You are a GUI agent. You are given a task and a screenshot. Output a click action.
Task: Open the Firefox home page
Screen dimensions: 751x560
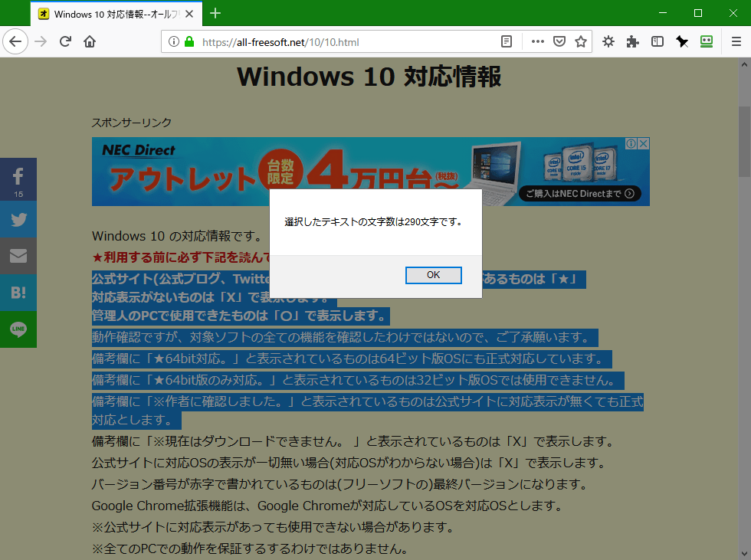pos(90,41)
